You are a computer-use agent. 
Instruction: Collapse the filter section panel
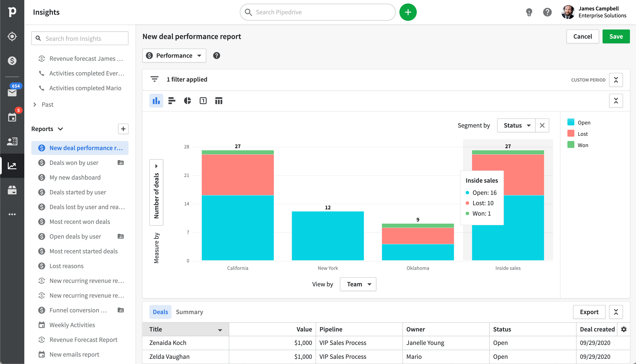pos(616,80)
